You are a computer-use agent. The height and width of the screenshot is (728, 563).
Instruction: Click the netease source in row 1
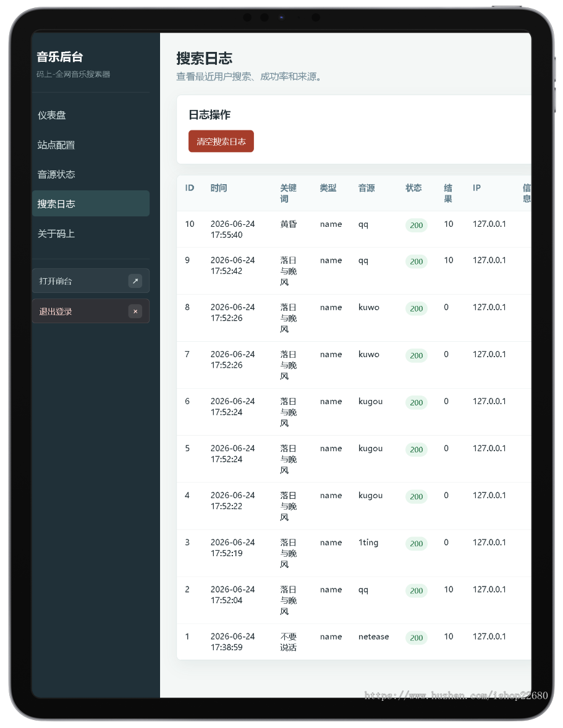[374, 637]
